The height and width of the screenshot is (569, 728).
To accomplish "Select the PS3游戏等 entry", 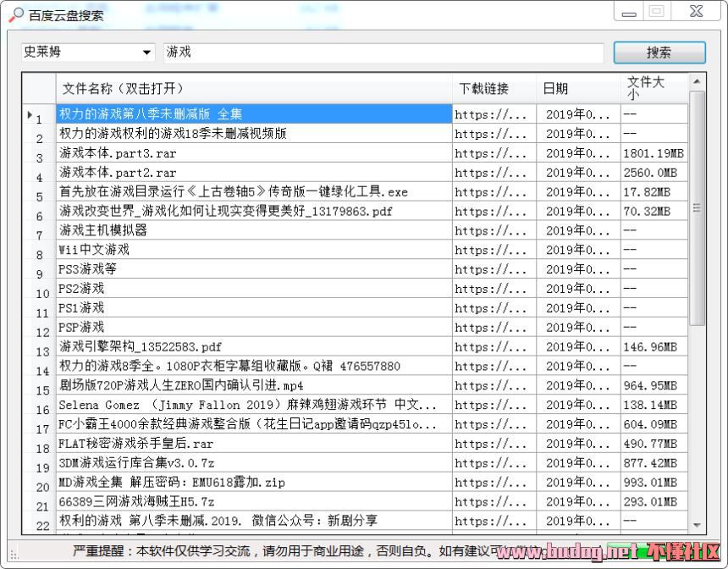I will pyautogui.click(x=254, y=269).
